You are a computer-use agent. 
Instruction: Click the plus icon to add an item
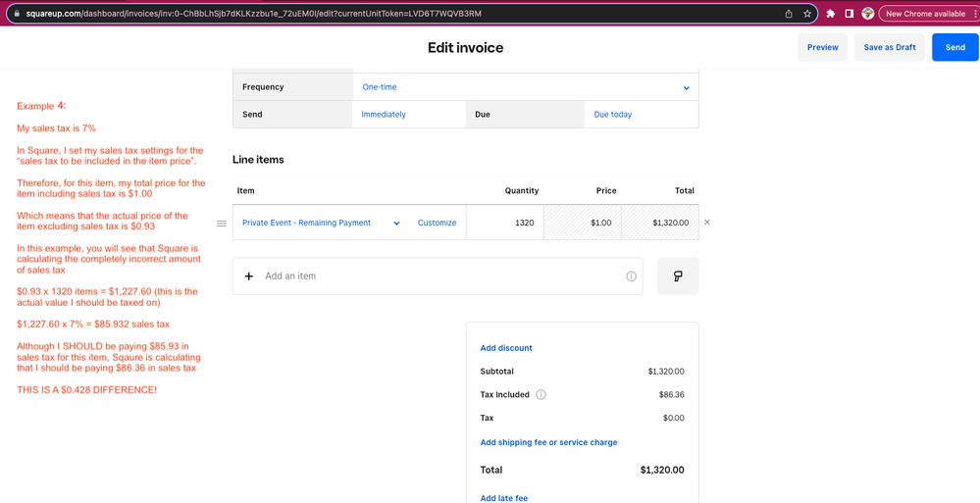(x=249, y=277)
